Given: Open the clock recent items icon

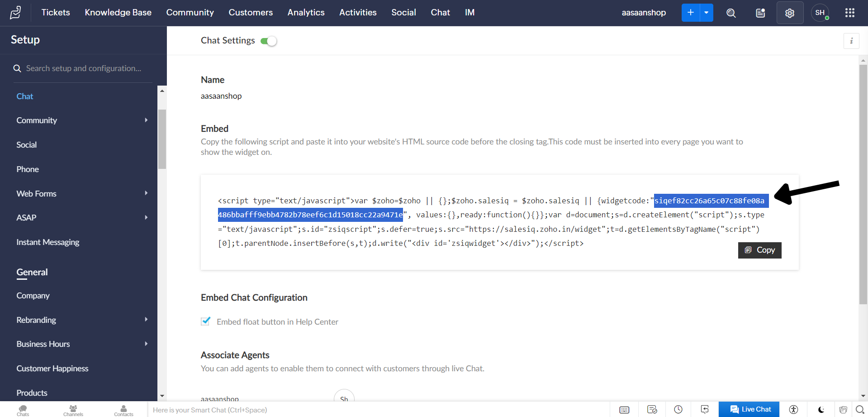Looking at the screenshot, I should pos(678,410).
